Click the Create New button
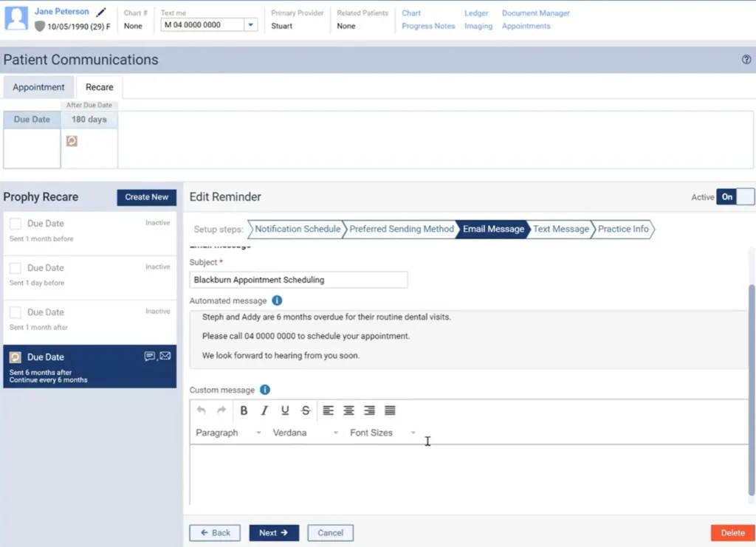756x547 pixels. (x=147, y=197)
